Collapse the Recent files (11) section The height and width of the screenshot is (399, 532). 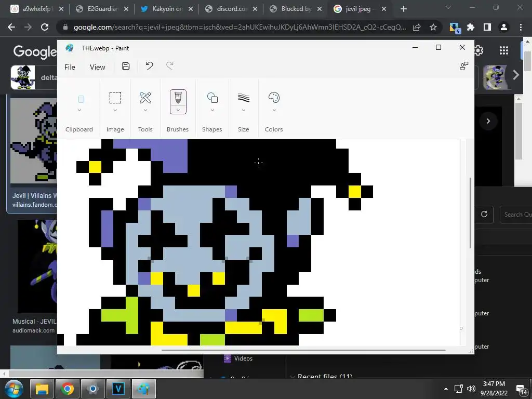(x=292, y=377)
